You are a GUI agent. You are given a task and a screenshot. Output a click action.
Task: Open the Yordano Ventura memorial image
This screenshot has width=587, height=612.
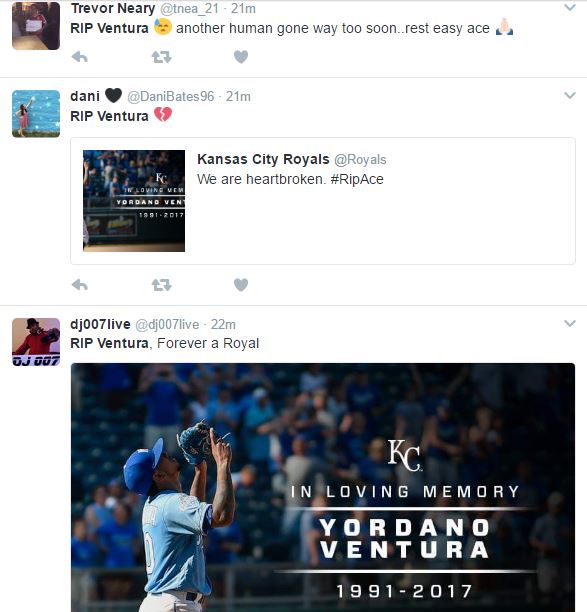pos(323,487)
